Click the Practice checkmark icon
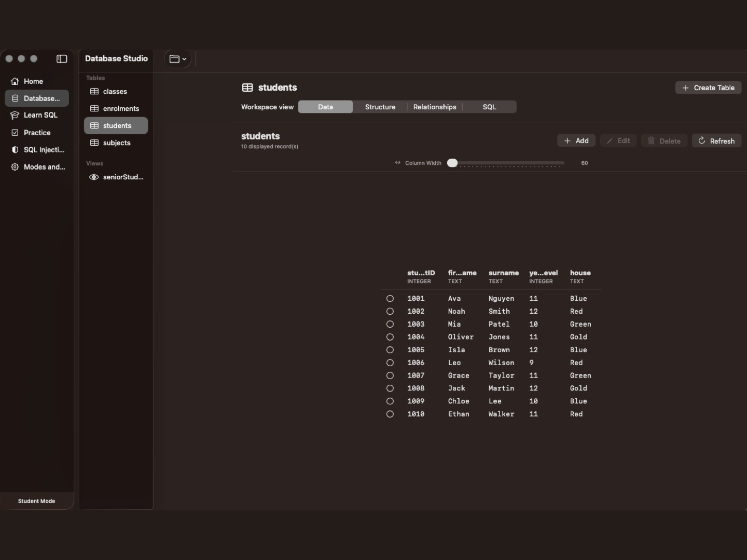The image size is (747, 560). [15, 132]
